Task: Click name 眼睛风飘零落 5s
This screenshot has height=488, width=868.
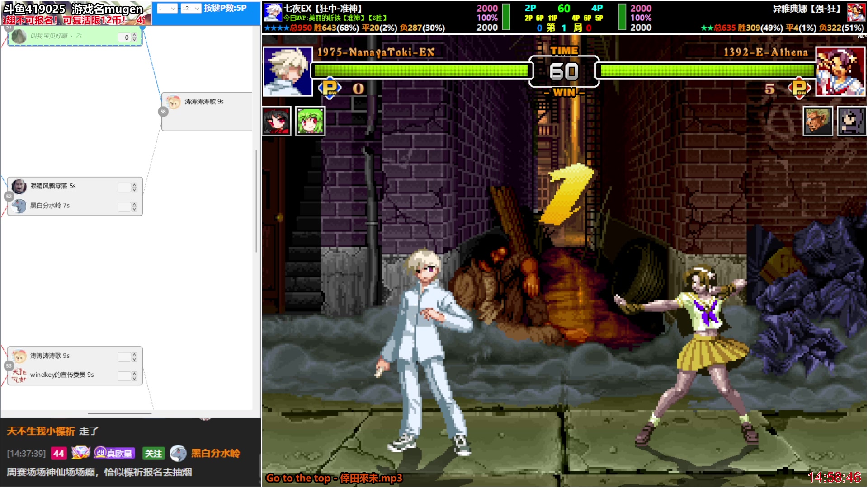Action: coord(53,186)
